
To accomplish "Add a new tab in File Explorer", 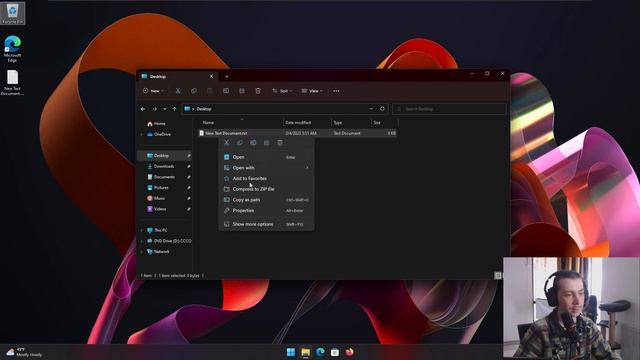I will [x=227, y=76].
